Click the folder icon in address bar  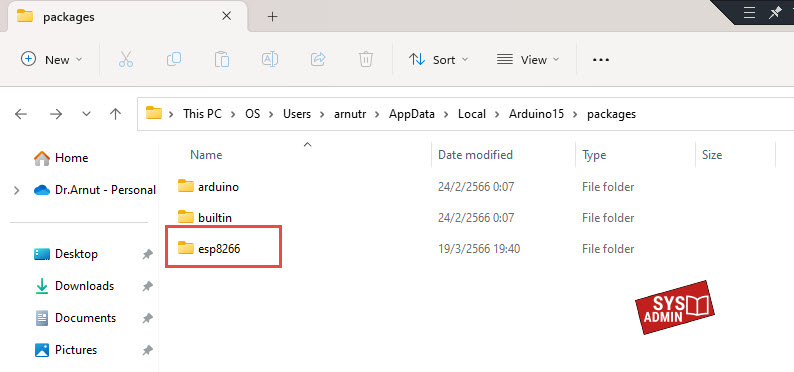[x=153, y=113]
